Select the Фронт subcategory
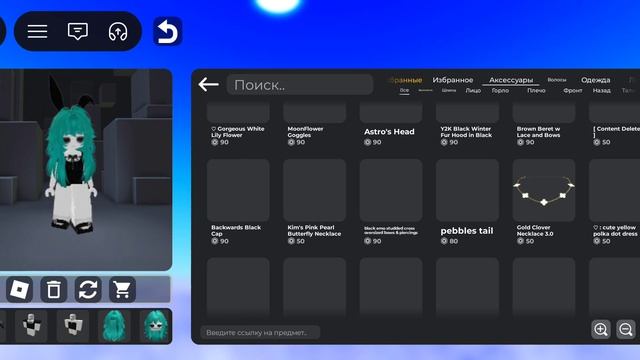This screenshot has height=360, width=640. [573, 91]
